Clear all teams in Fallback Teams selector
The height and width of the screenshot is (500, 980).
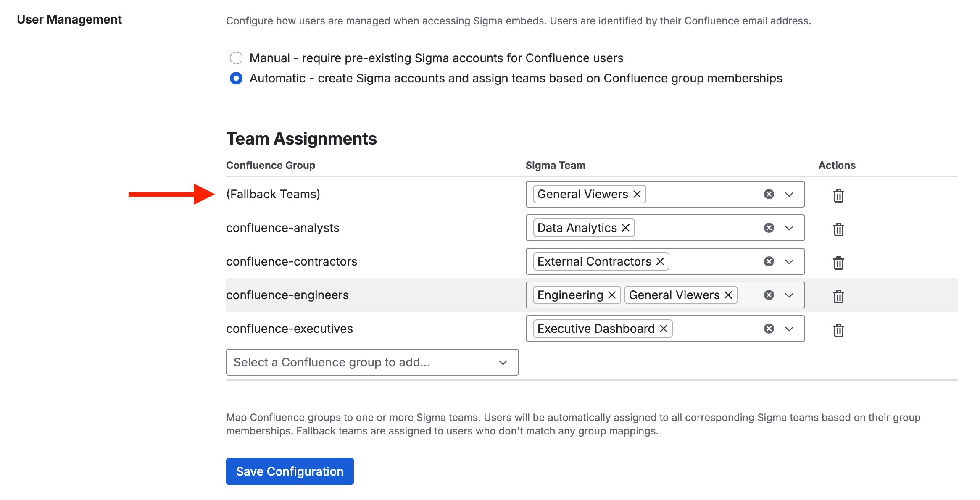coord(769,194)
